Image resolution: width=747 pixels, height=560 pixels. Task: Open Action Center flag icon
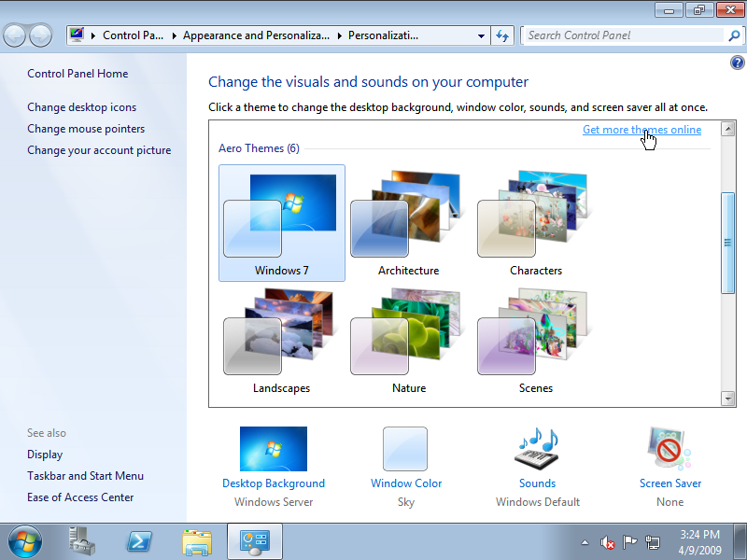(629, 542)
